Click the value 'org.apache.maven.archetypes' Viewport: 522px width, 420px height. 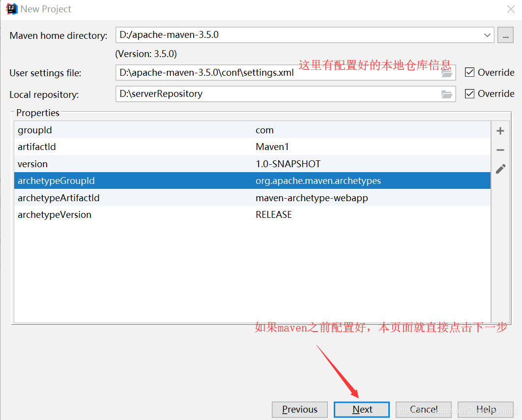(x=318, y=181)
